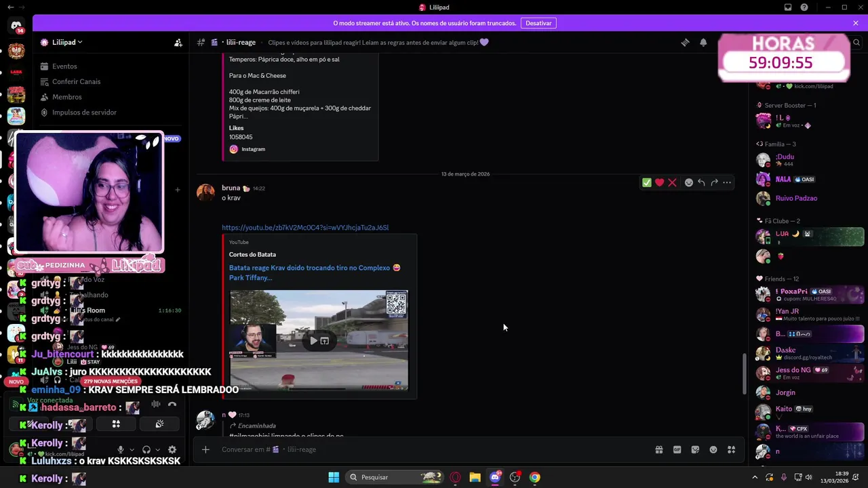Screen dimensions: 868x488
Task: Click Cortes do Batata author link
Action: click(x=252, y=255)
